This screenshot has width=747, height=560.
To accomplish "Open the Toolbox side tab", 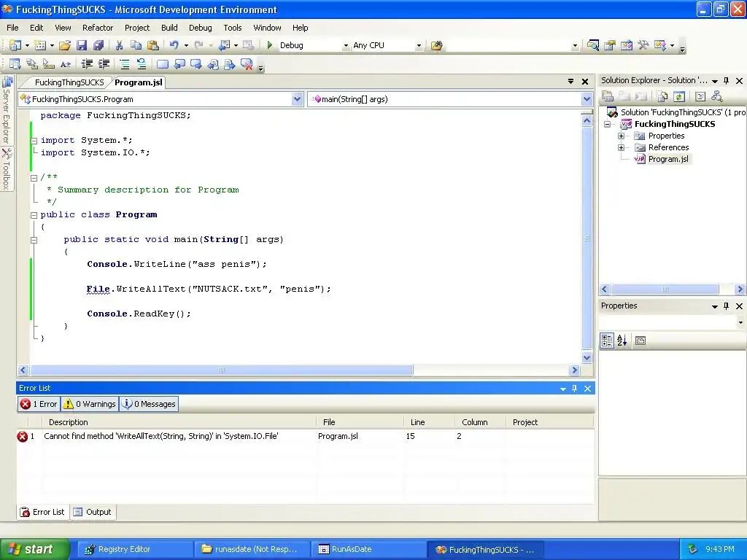I will tap(7, 169).
